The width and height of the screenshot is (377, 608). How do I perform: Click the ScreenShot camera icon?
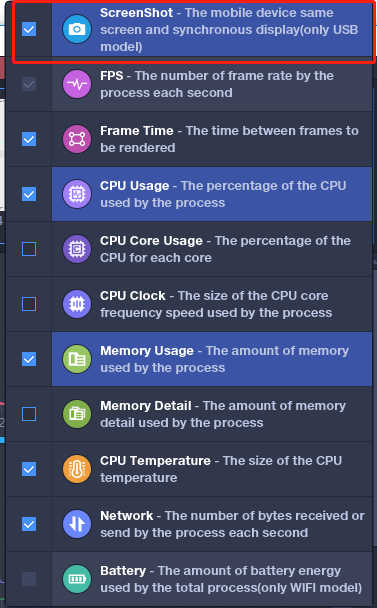pos(77,29)
